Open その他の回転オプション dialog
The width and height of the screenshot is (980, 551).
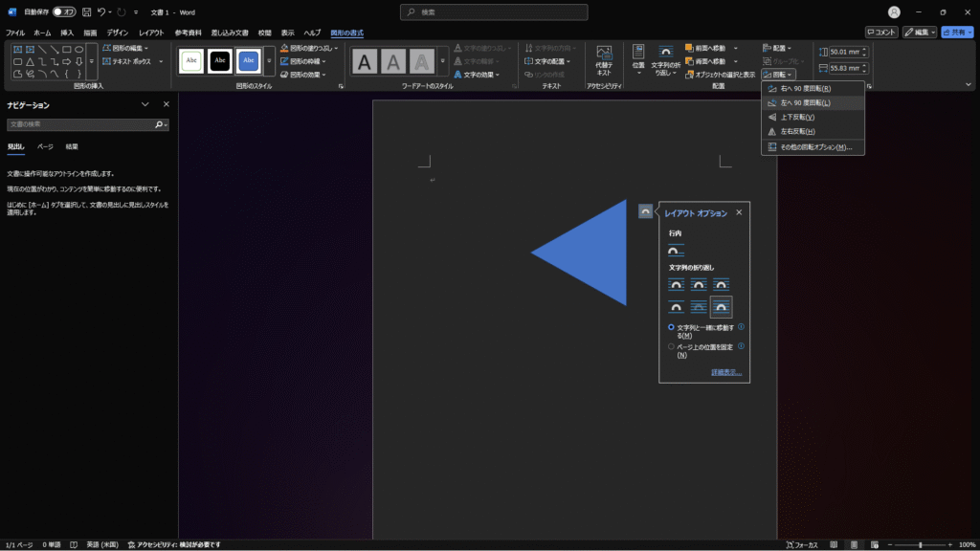813,147
